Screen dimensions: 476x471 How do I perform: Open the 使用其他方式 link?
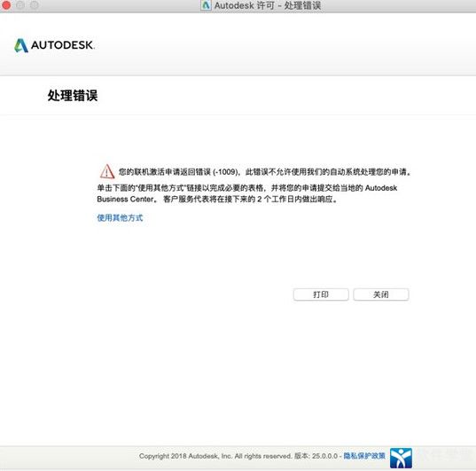coord(120,217)
